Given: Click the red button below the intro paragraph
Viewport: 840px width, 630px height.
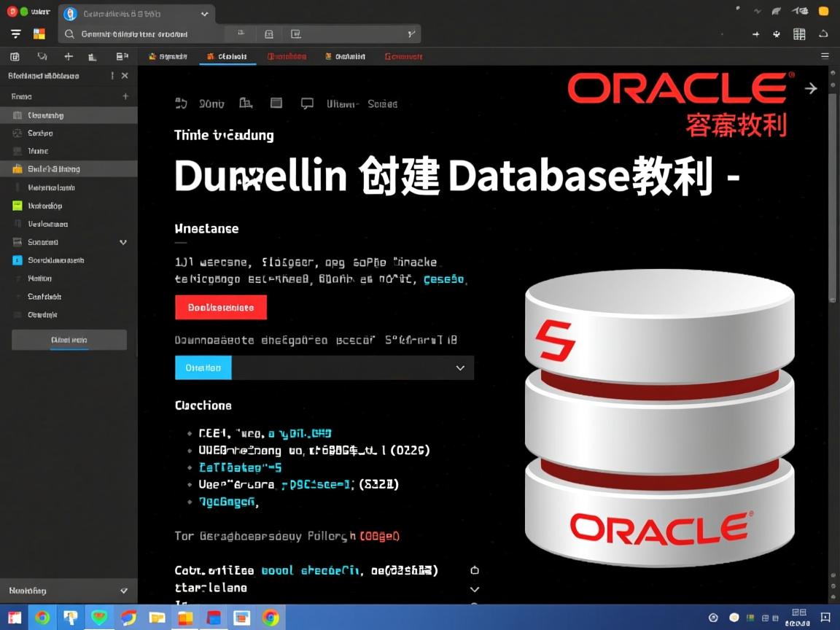Looking at the screenshot, I should pos(221,308).
